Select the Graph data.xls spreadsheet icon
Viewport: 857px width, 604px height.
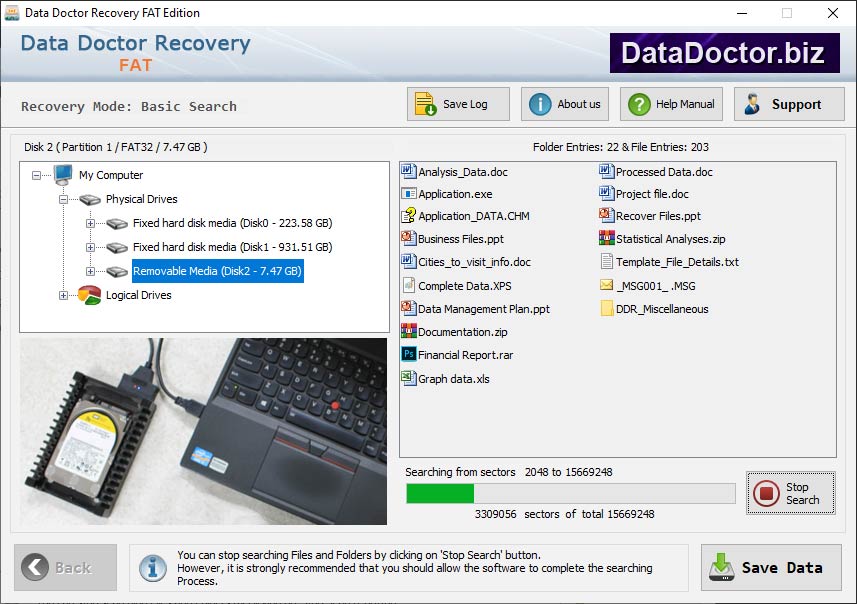coord(406,378)
